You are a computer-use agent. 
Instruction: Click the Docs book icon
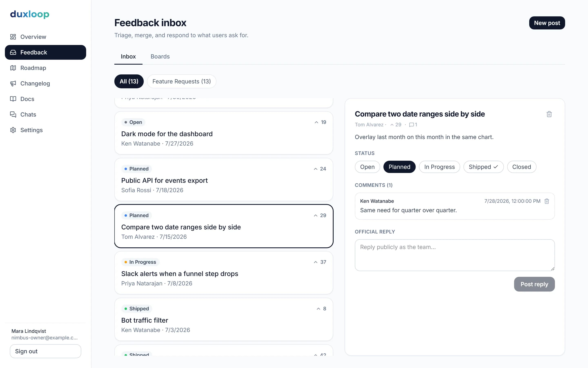[13, 99]
